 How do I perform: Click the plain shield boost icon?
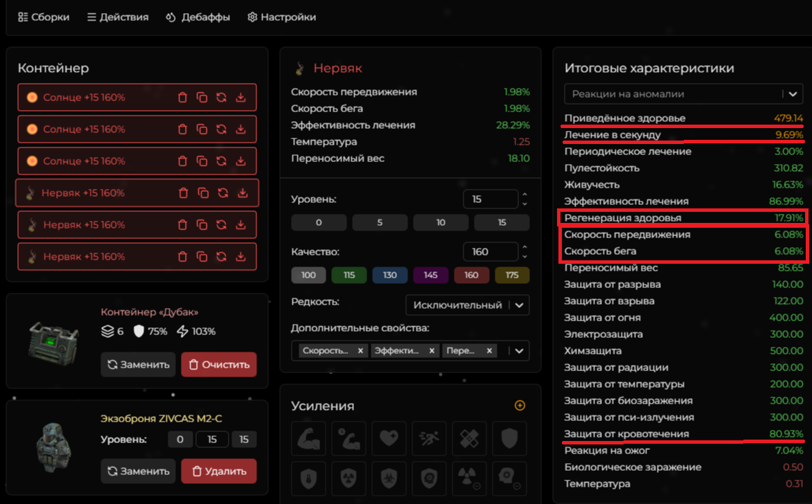coord(509,439)
